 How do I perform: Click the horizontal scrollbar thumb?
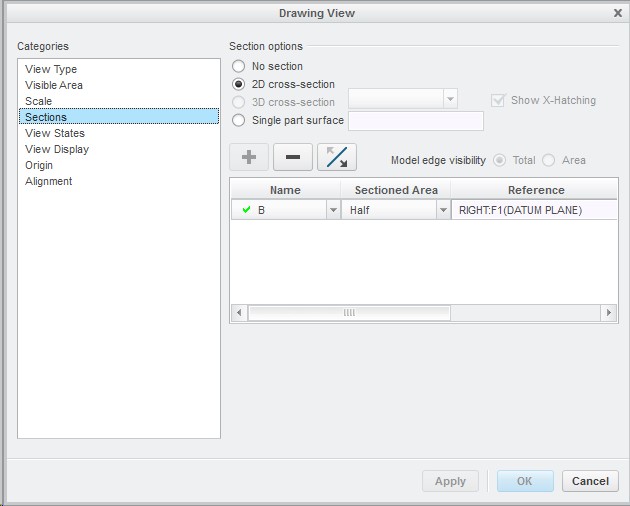349,312
